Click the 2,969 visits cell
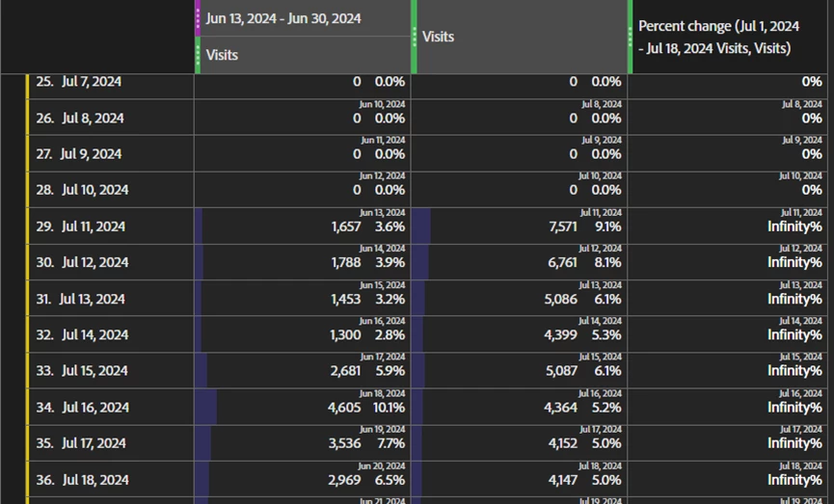This screenshot has height=504, width=834. pyautogui.click(x=303, y=479)
